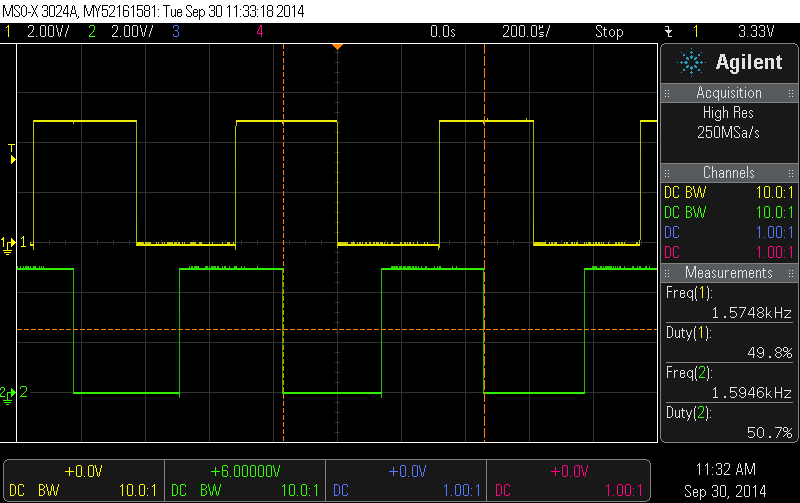Open the Measurements panel header
This screenshot has width=800, height=503.
[729, 273]
